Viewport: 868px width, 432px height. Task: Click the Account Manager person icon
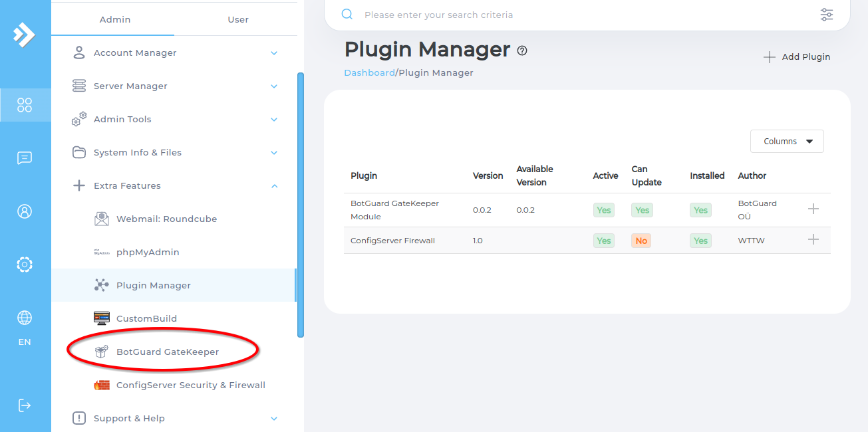(79, 53)
